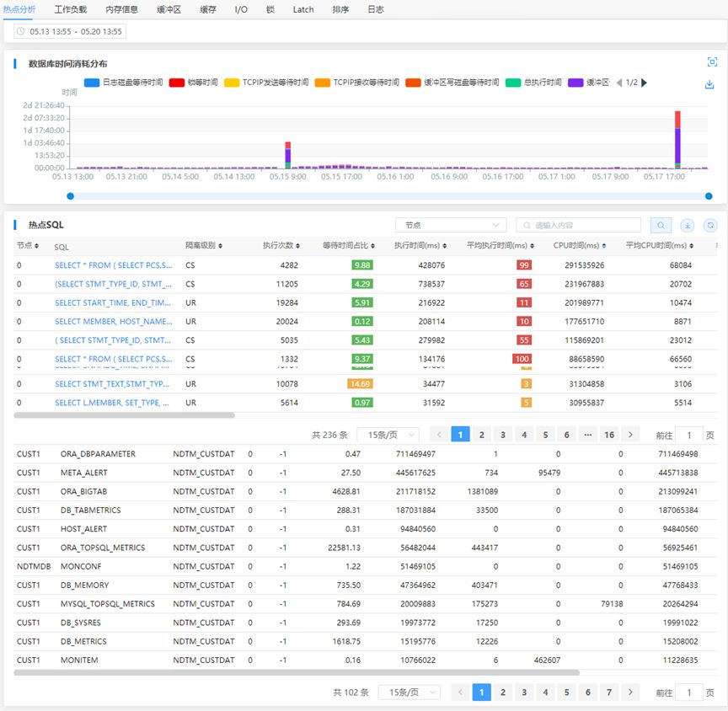The height and width of the screenshot is (711, 728).
Task: Go to previous legend page arrow
Action: [x=619, y=83]
